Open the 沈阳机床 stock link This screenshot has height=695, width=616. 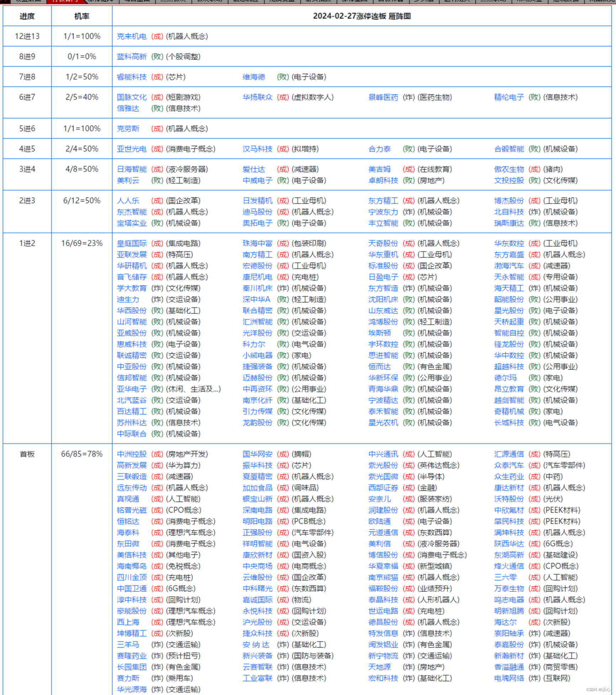[x=383, y=299]
